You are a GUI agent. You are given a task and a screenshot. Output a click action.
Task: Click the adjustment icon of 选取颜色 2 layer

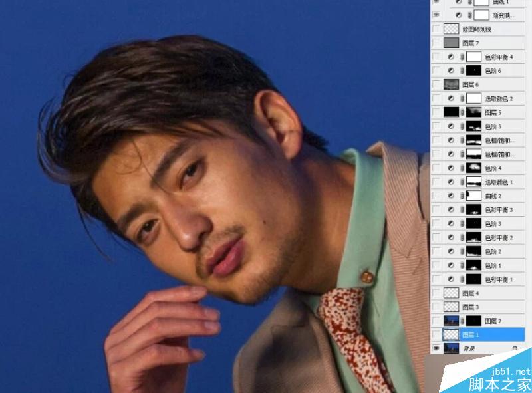(x=451, y=98)
